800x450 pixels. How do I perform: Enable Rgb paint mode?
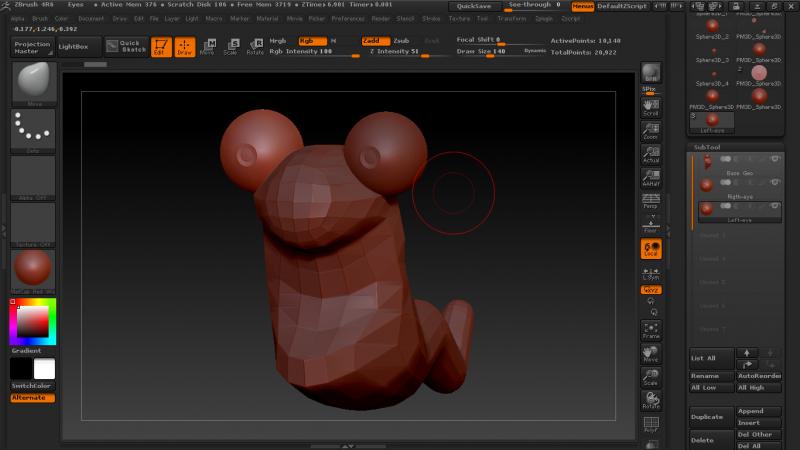312,40
